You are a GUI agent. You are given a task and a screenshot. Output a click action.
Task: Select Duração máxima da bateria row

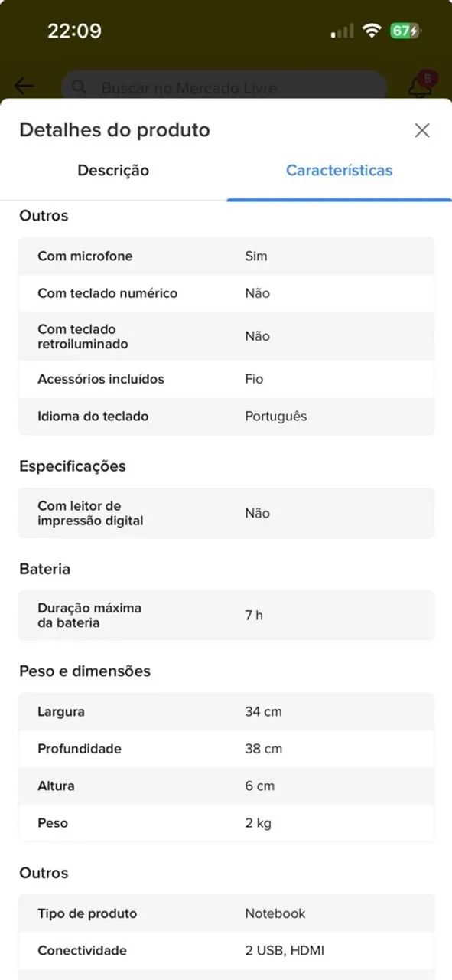tap(226, 616)
